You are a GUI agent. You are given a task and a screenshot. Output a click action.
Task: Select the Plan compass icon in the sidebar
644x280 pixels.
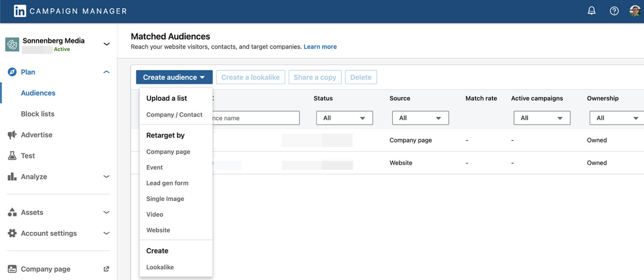click(12, 72)
